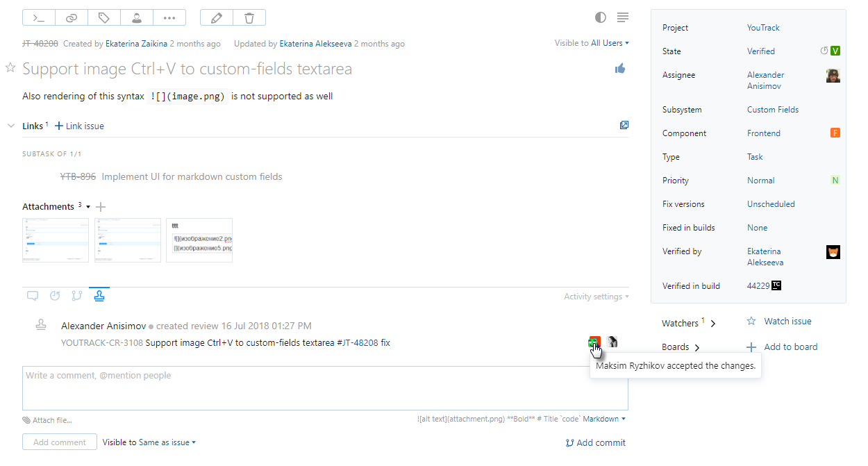This screenshot has height=466, width=868.
Task: Open the Apply Command terminal icon
Action: [40, 18]
